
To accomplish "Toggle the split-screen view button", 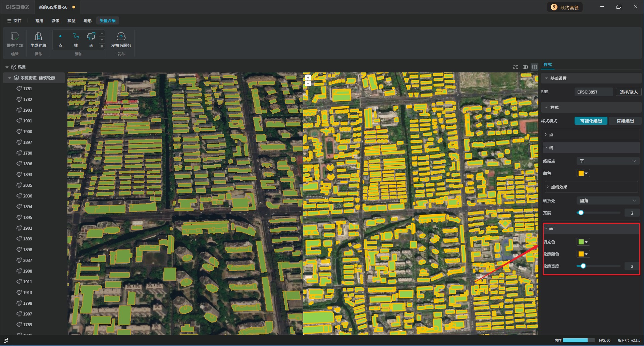I will coord(535,67).
